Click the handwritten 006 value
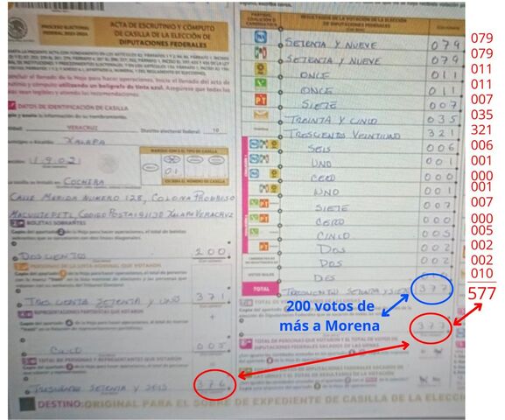The width and height of the screenshot is (505, 420). pyautogui.click(x=440, y=148)
